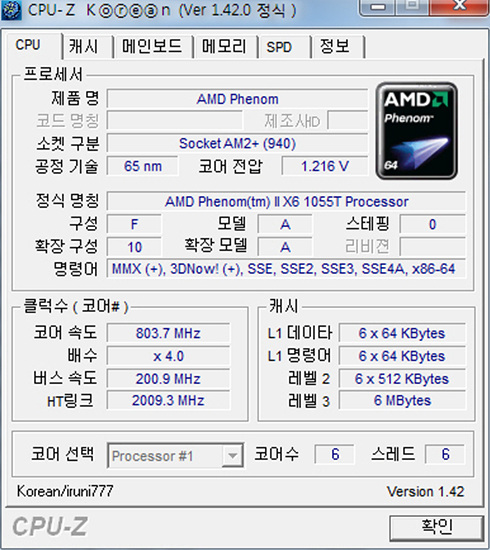Click the 1.216 V core voltage field
This screenshot has width=490, height=550.
325,166
